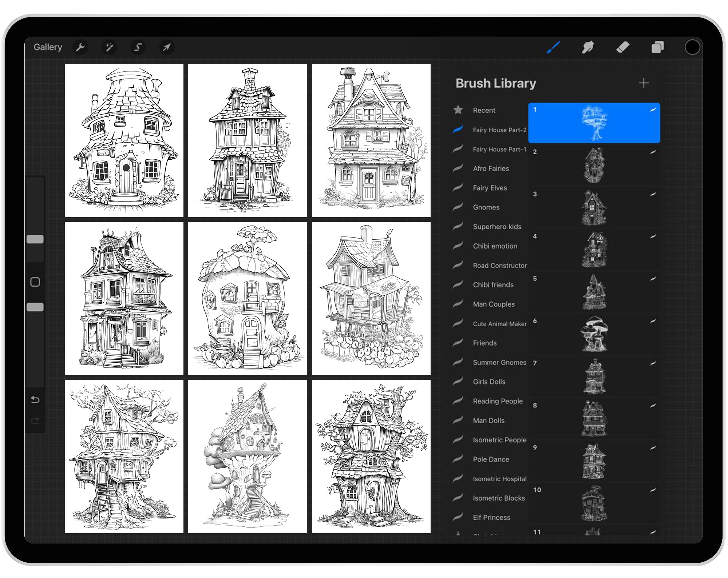Open the color picker circle
Screen dimensions: 728x578
693,47
